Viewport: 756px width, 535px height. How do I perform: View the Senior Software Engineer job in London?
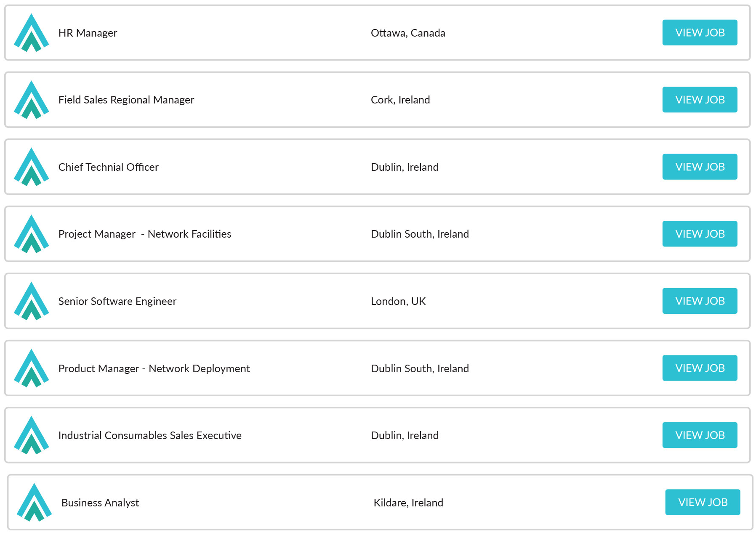click(700, 301)
